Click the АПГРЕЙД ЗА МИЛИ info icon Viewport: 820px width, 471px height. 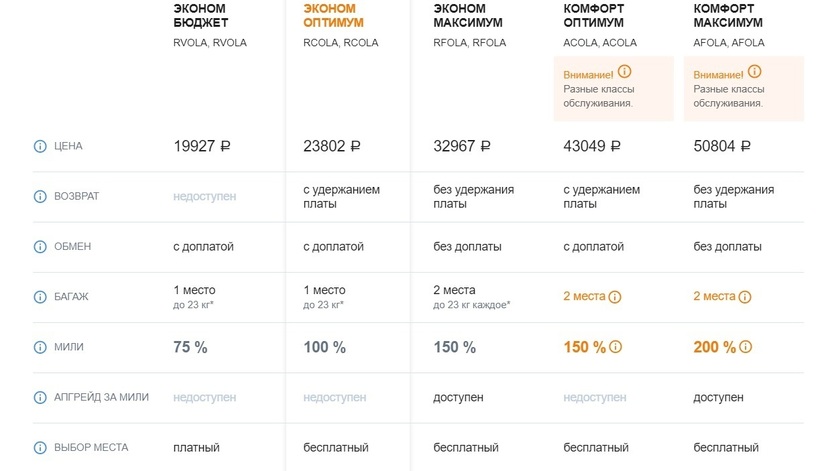(40, 397)
